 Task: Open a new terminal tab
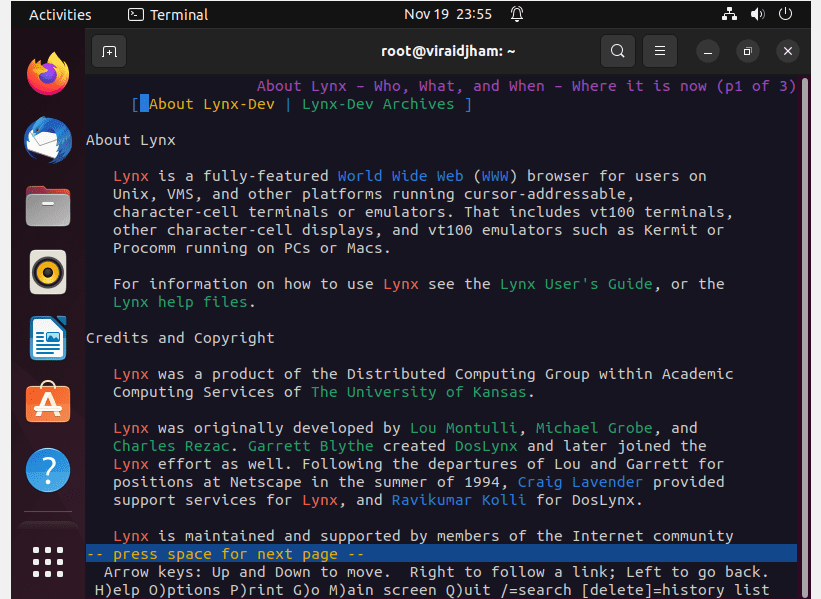109,51
